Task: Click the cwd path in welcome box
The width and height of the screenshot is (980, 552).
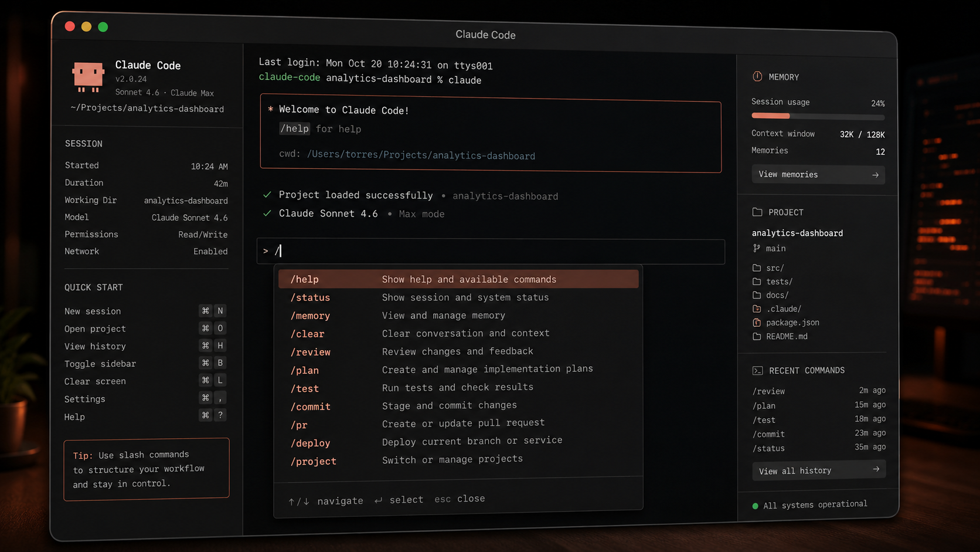Action: (421, 155)
